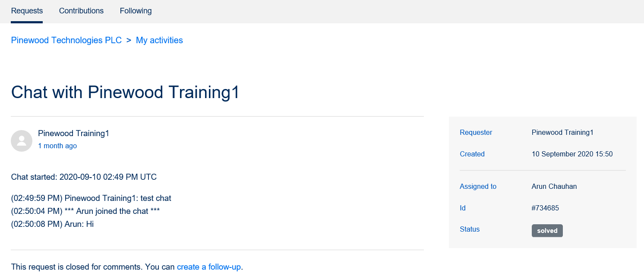Image resolution: width=644 pixels, height=280 pixels.
Task: Open My activities breadcrumb link
Action: click(159, 40)
